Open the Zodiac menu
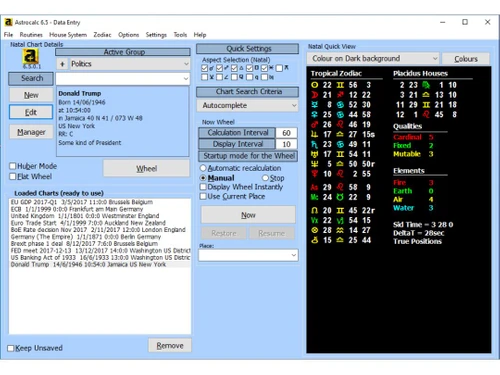The width and height of the screenshot is (500, 375). 102,35
